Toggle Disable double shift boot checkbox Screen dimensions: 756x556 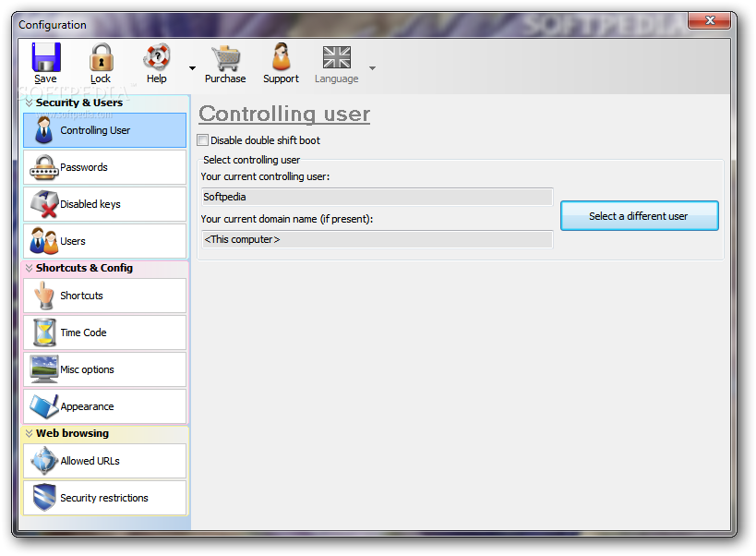(203, 140)
